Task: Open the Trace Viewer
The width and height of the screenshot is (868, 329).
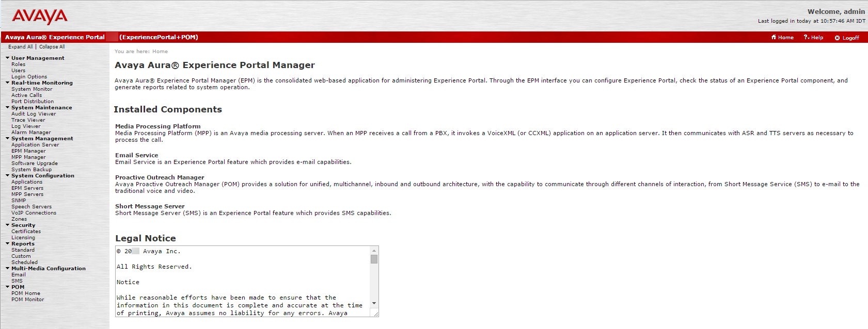Action: 28,120
